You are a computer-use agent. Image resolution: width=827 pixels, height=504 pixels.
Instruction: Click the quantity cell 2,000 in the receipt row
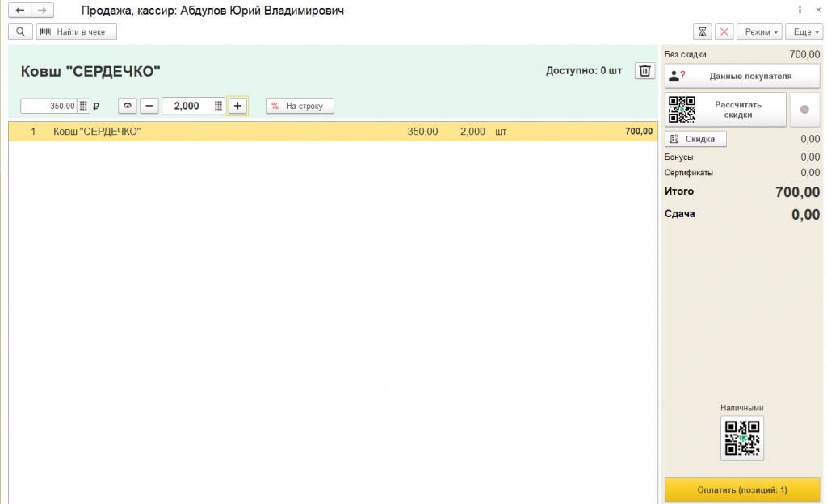click(472, 132)
